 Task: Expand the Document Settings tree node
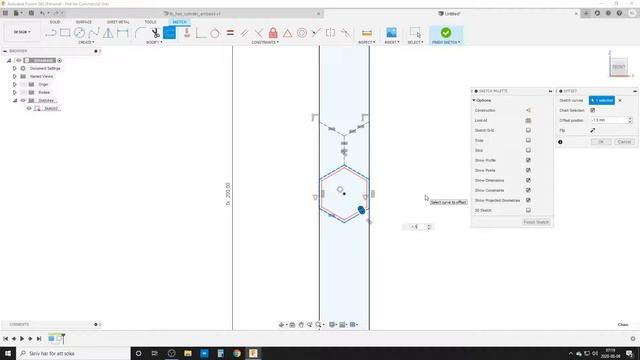tap(15, 69)
